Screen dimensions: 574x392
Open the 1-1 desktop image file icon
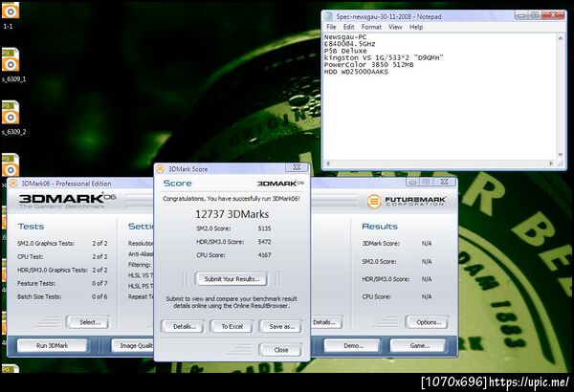(11, 11)
